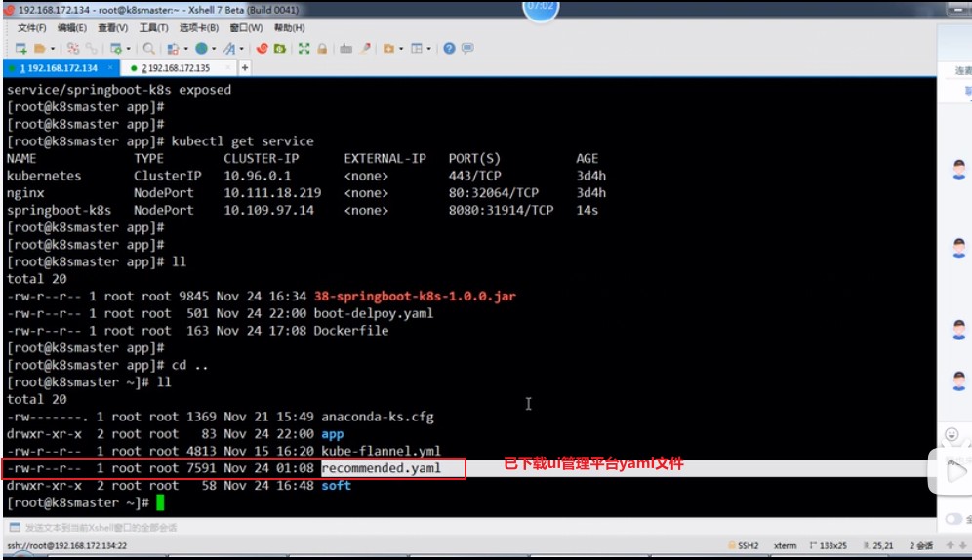Click the status bar down arrow

pyautogui.click(x=962, y=545)
